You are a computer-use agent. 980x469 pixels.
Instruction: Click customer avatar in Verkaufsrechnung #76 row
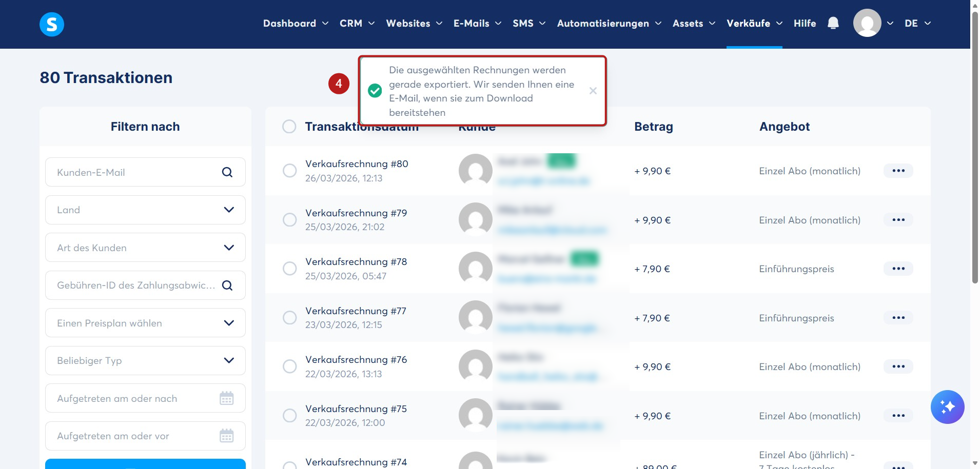pos(476,366)
